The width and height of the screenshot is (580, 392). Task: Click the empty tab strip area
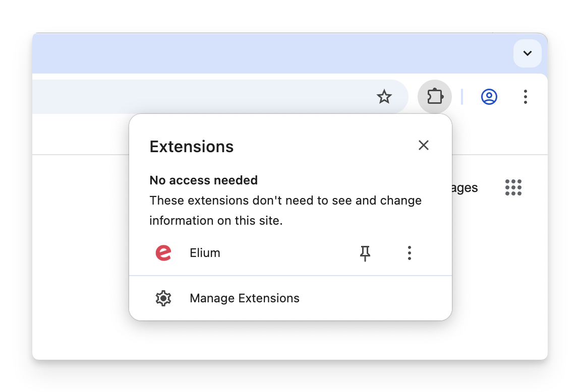pyautogui.click(x=270, y=53)
